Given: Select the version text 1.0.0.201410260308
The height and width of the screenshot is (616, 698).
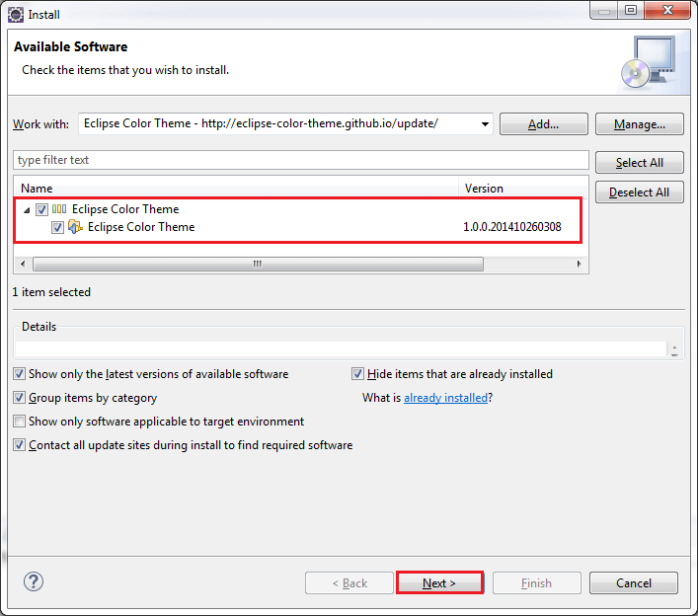Looking at the screenshot, I should tap(512, 227).
